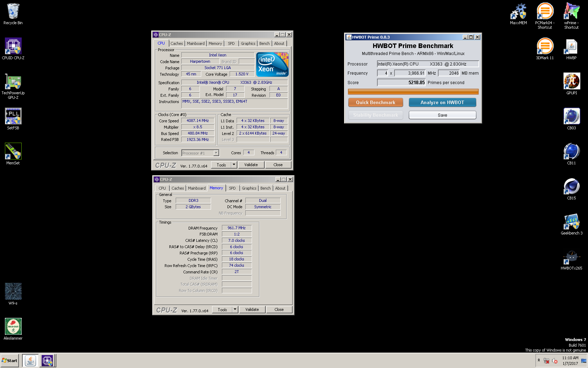Open TechPowerUp GPU-Z shortcut
The image size is (588, 368).
pos(13,86)
